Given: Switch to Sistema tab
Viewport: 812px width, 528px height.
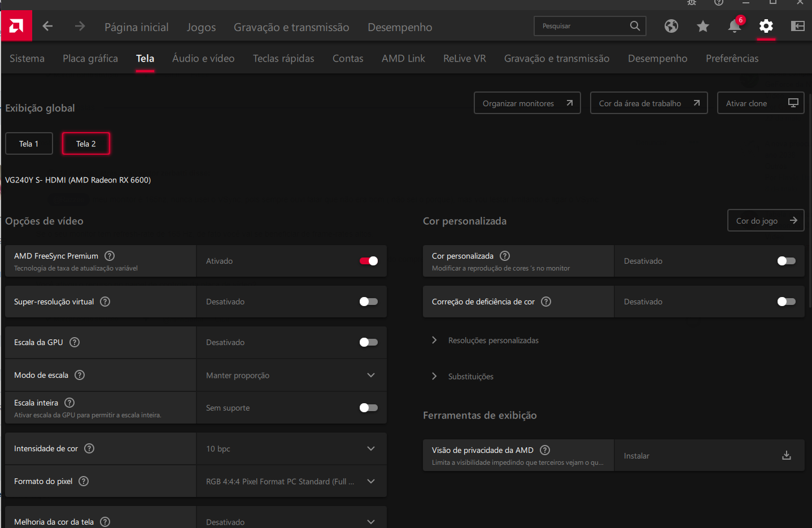Looking at the screenshot, I should 27,58.
